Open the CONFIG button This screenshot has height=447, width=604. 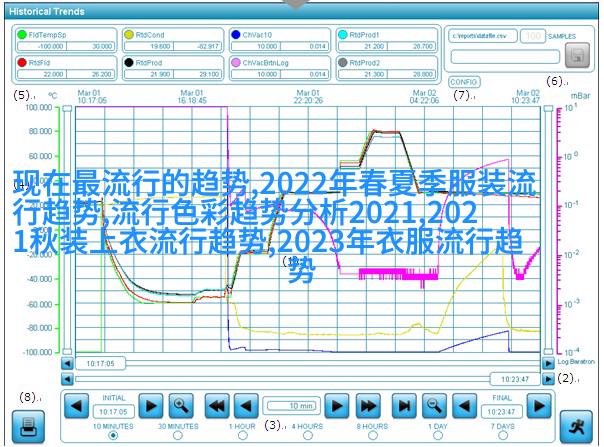[x=464, y=82]
